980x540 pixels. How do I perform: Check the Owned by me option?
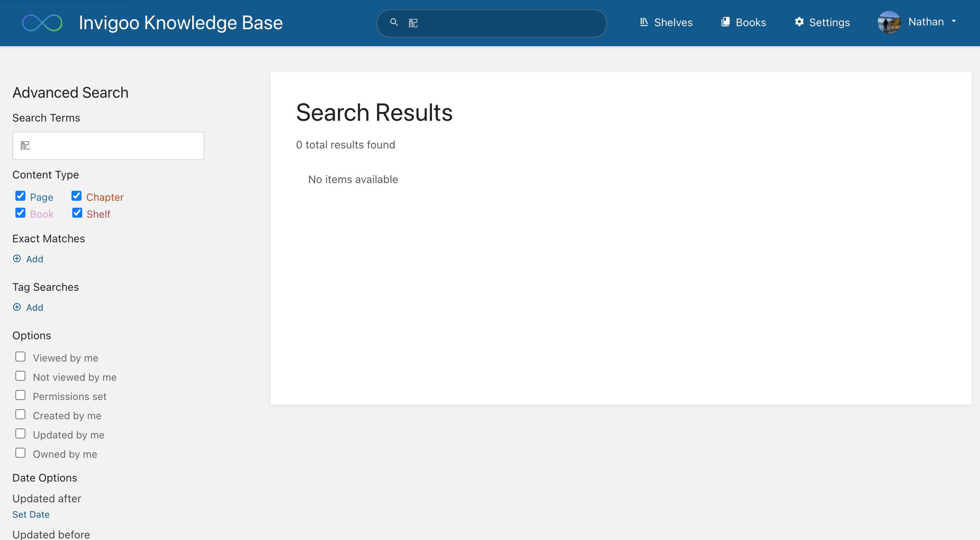(x=20, y=453)
